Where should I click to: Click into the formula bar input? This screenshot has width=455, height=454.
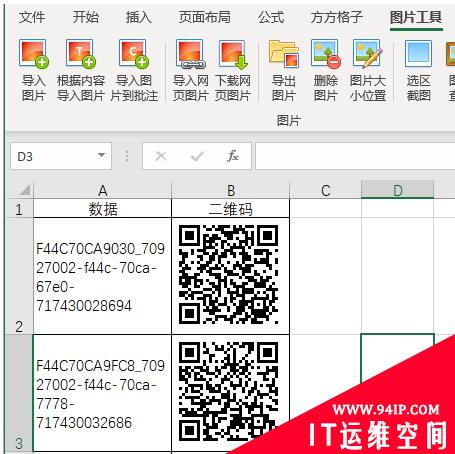tap(355, 156)
